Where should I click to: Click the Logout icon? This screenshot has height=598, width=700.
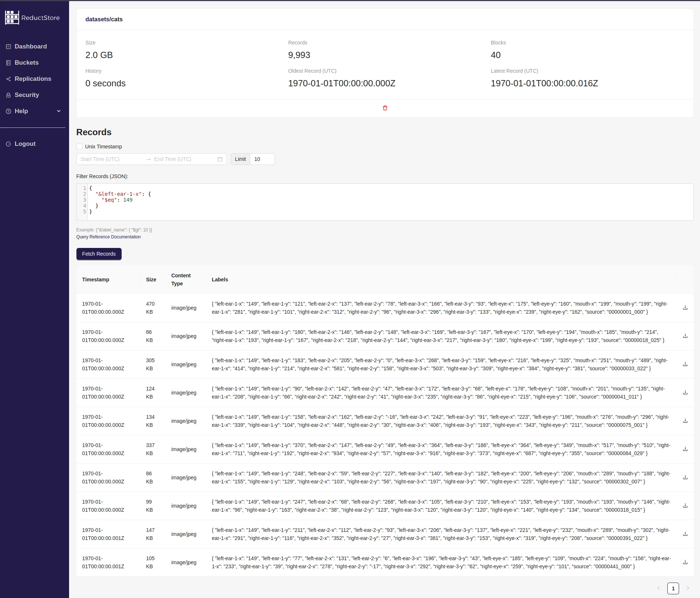click(8, 144)
